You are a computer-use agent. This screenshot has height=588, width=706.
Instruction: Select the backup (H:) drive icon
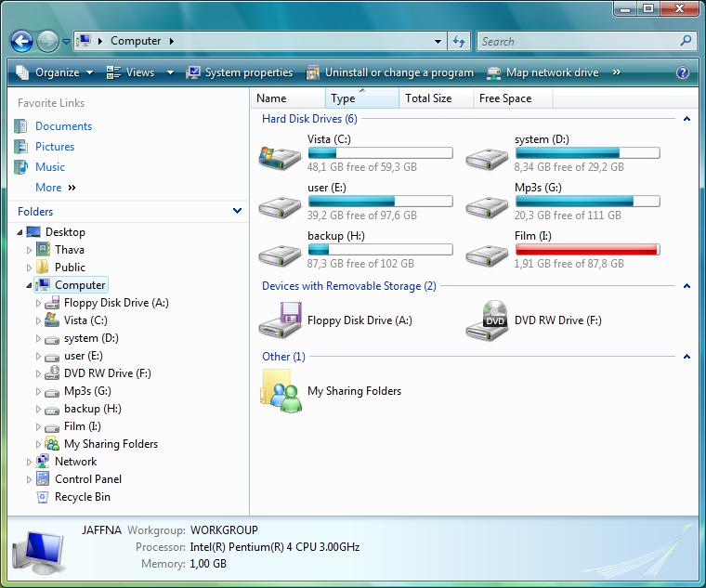point(280,255)
